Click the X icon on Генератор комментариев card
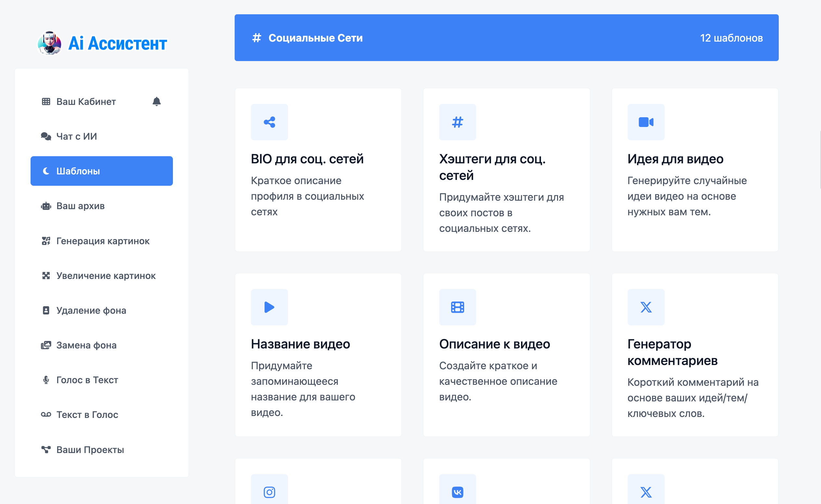 click(646, 307)
